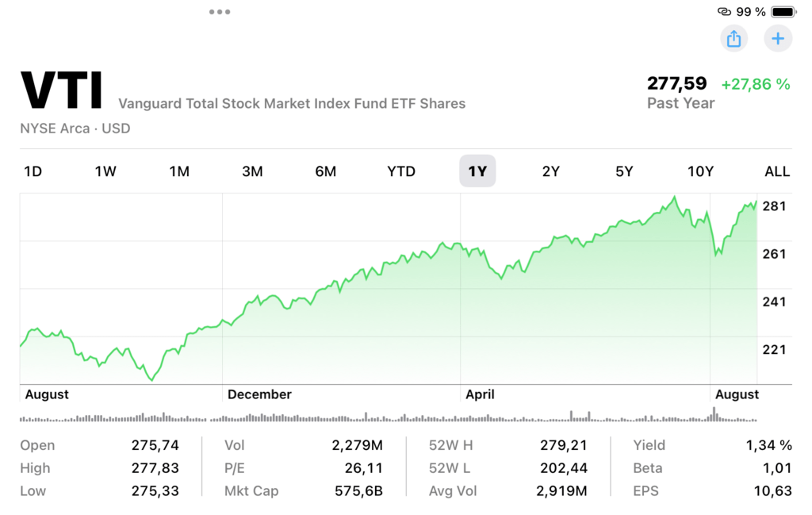Show year-to-date YTD chart
This screenshot has width=812, height=515.
tap(401, 171)
